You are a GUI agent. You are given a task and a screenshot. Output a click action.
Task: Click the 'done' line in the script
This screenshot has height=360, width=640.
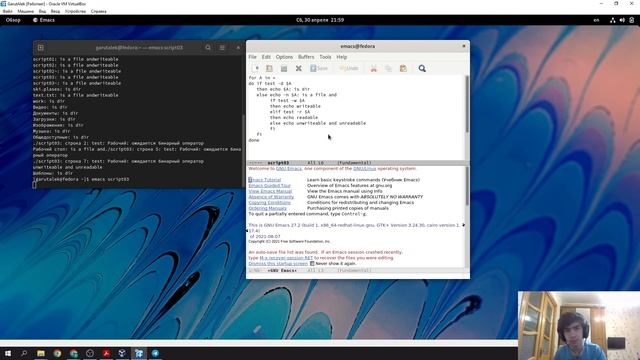pyautogui.click(x=254, y=140)
